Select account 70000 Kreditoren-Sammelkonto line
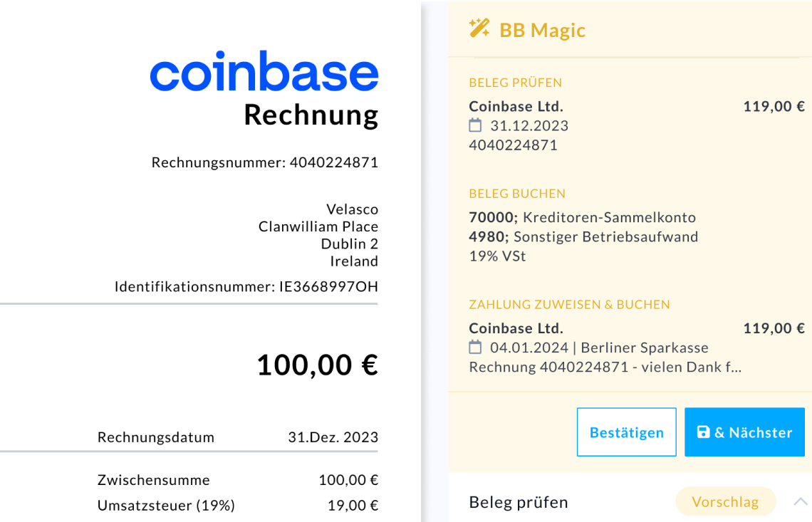 click(582, 217)
